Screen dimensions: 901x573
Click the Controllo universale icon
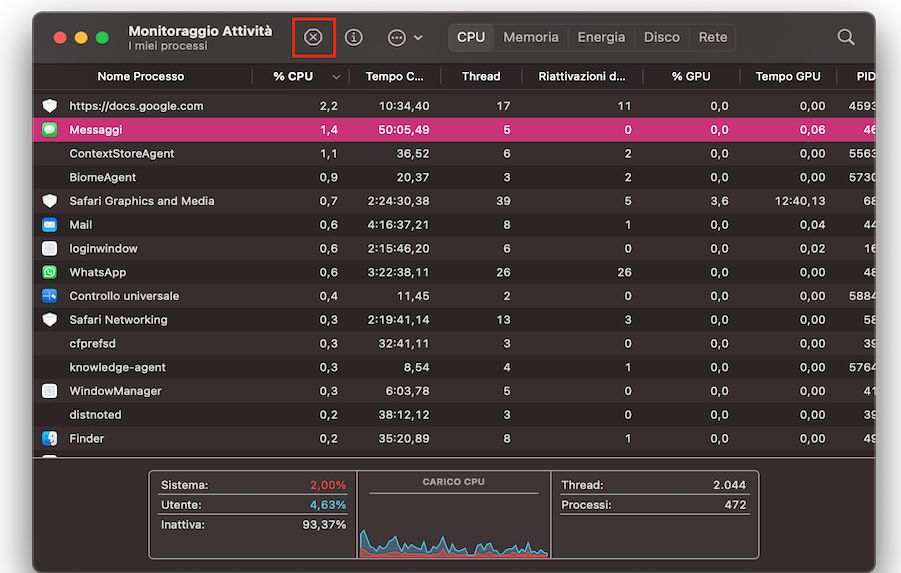coord(50,296)
